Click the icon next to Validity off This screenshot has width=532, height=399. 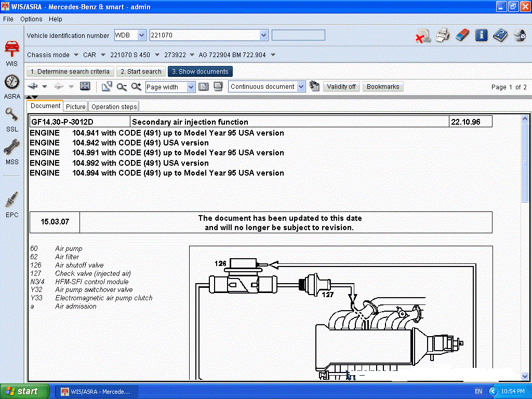(314, 86)
